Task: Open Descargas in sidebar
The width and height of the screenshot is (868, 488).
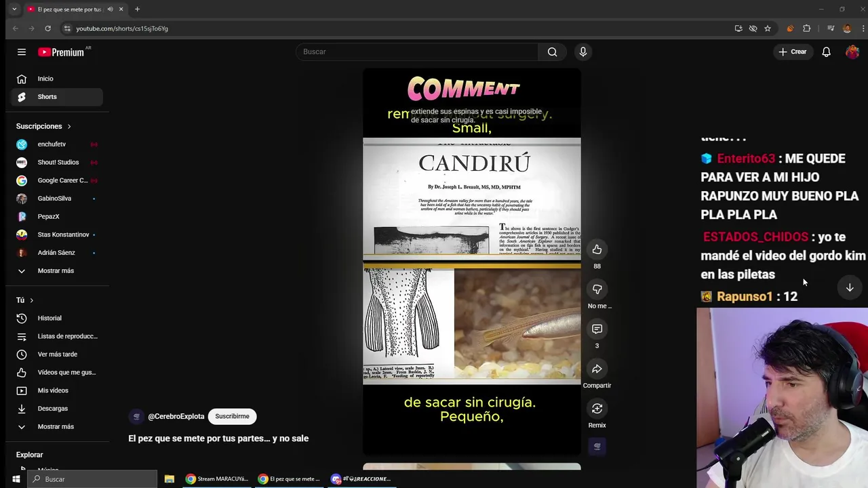Action: (x=57, y=409)
